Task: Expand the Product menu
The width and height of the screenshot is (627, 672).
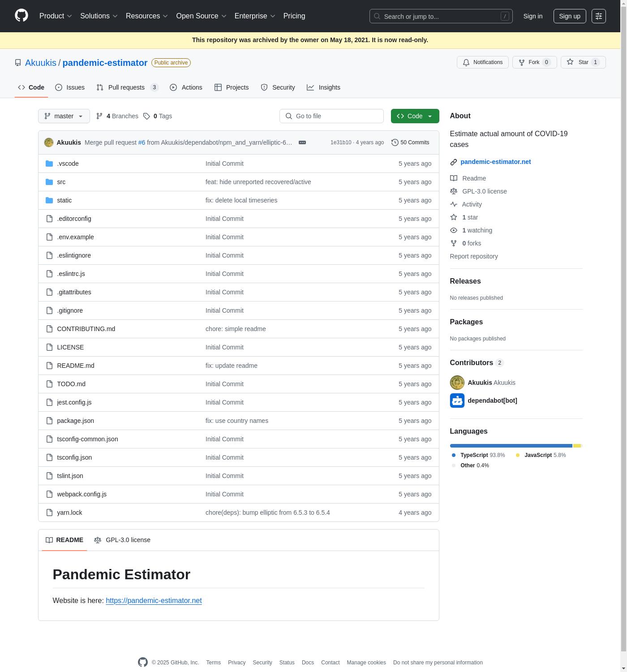Action: click(56, 16)
